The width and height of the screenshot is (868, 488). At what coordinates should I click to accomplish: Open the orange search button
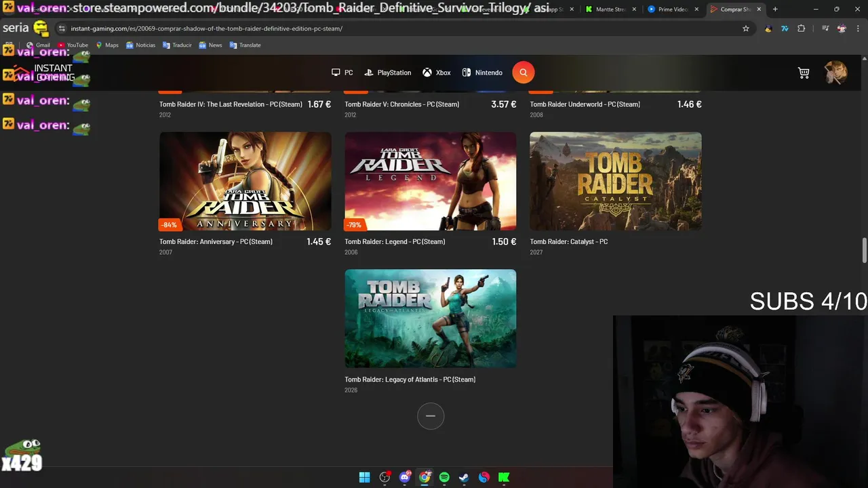pos(523,73)
